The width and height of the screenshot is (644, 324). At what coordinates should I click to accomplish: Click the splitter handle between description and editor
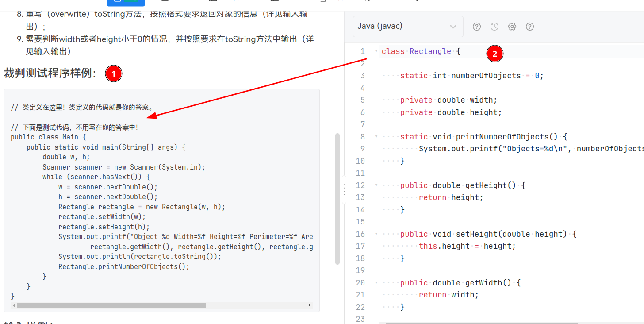tap(344, 190)
